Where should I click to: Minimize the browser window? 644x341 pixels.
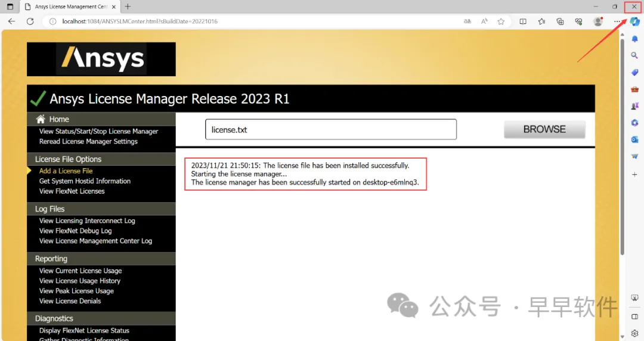(x=596, y=7)
